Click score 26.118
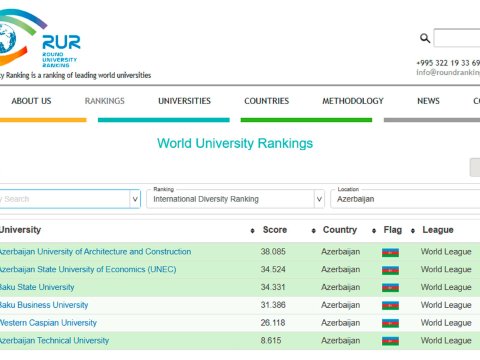Screen dimensions: 480x360 point(273,323)
